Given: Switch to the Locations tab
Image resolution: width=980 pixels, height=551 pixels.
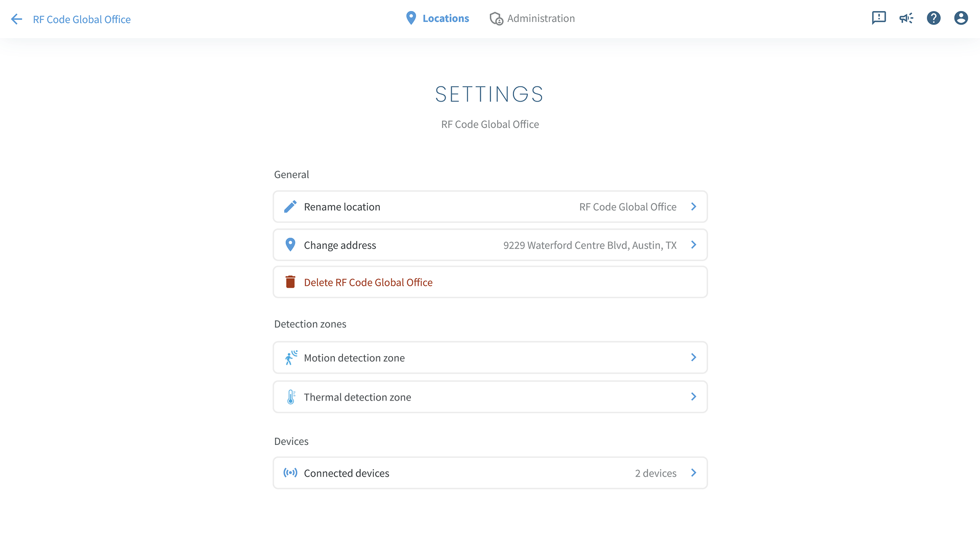Looking at the screenshot, I should (437, 18).
